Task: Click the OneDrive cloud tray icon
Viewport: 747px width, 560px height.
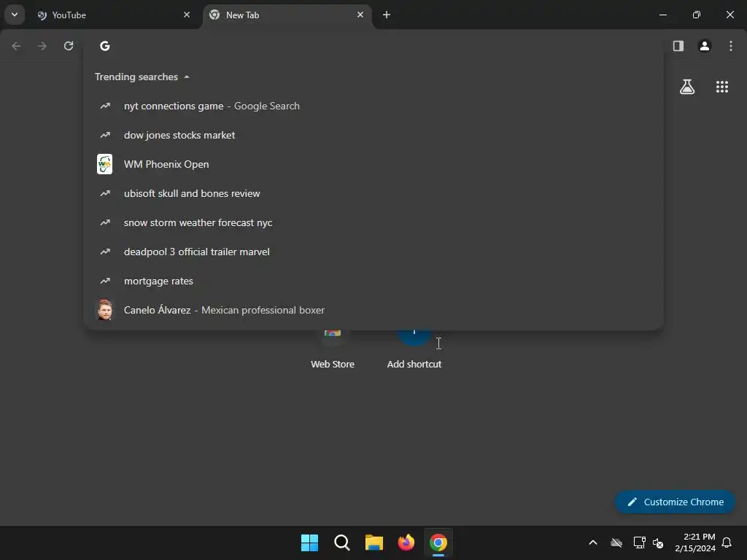Action: click(x=616, y=542)
